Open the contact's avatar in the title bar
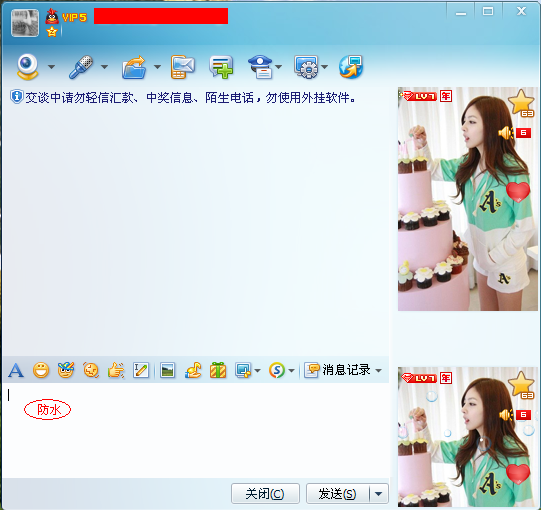This screenshot has width=541, height=510. click(25, 23)
